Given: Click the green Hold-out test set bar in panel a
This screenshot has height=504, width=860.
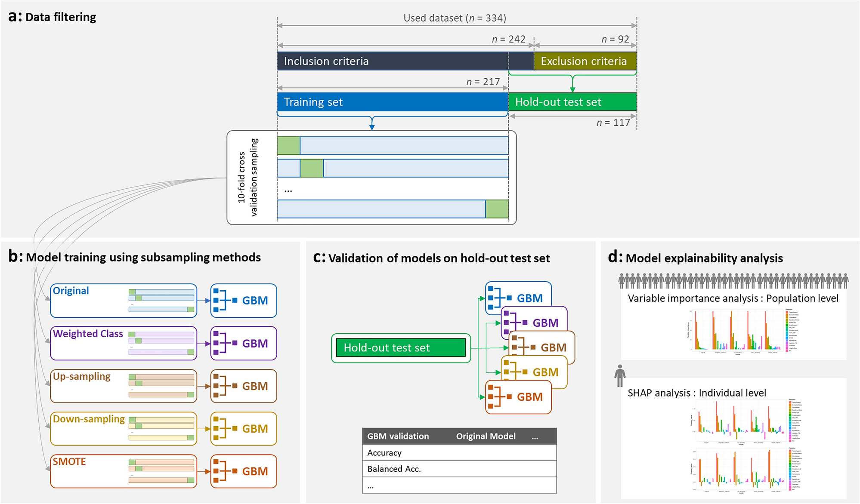Looking at the screenshot, I should (x=572, y=102).
